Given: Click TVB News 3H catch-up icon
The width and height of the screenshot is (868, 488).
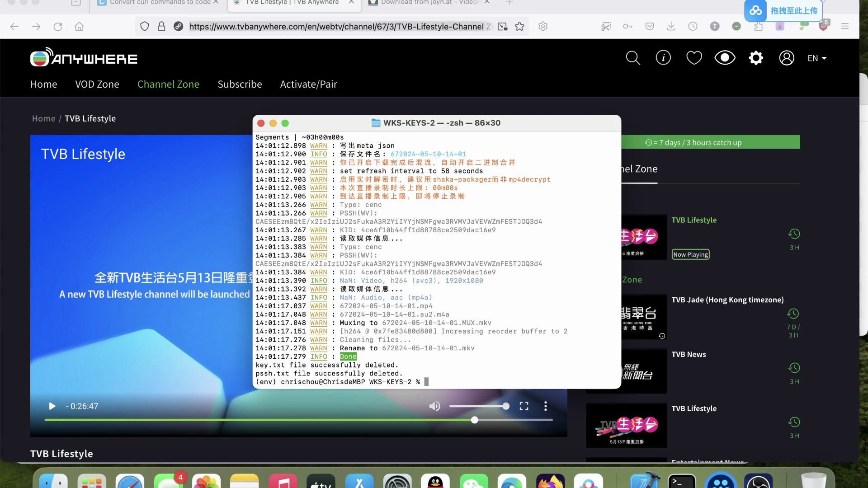Looking at the screenshot, I should click(794, 368).
